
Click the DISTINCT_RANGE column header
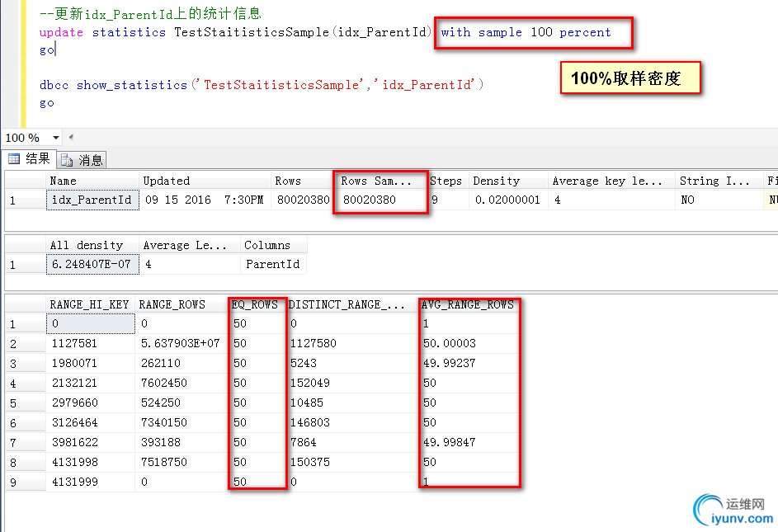click(351, 304)
